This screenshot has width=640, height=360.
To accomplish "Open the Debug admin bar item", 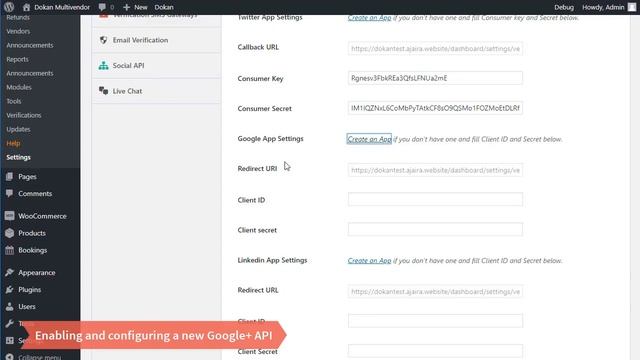I will (564, 7).
